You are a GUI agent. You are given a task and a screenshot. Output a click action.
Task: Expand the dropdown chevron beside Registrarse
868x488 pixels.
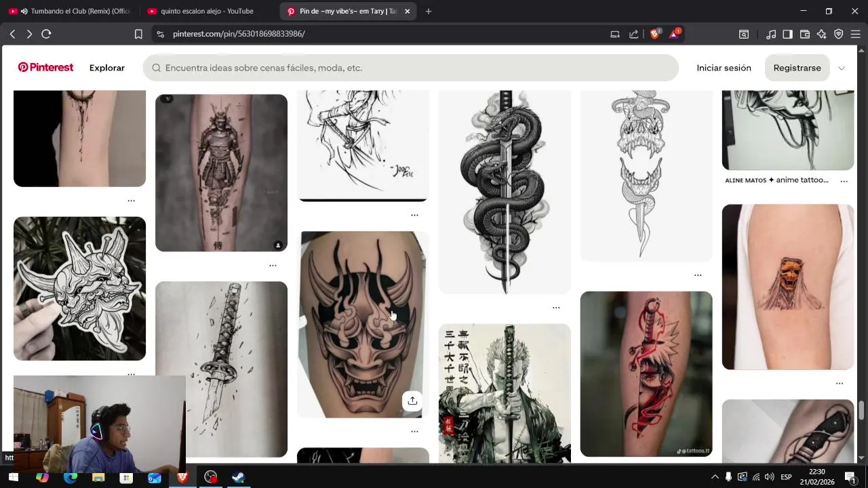pos(842,68)
